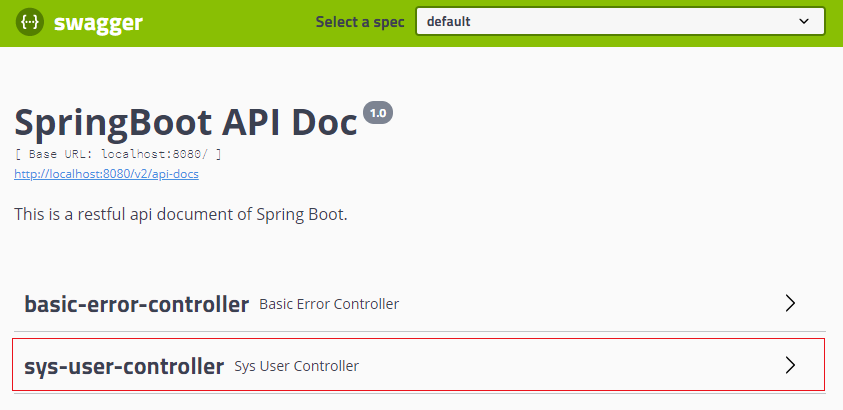Click the basic-error-controller tag name
843x410 pixels.
(137, 304)
